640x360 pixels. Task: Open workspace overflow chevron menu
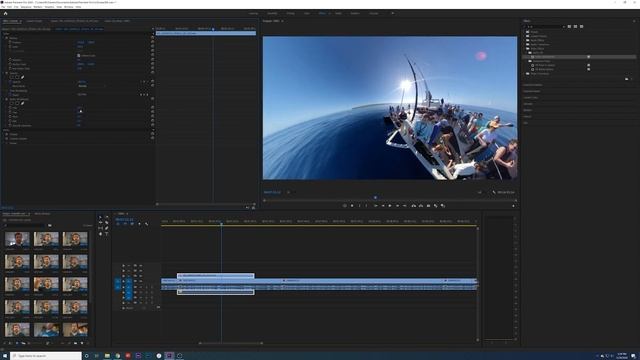393,13
